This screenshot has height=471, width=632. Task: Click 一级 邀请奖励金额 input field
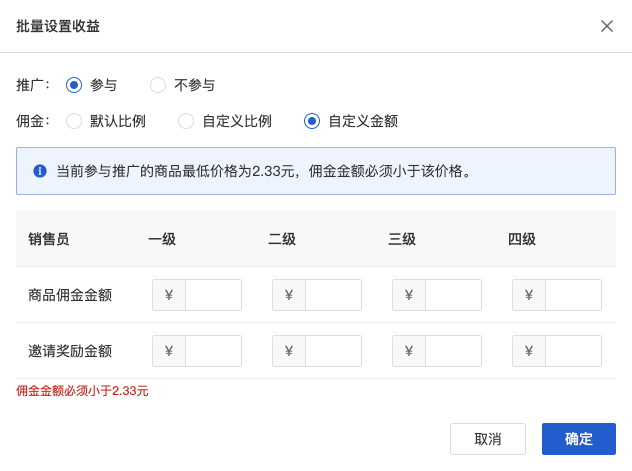[x=213, y=351]
